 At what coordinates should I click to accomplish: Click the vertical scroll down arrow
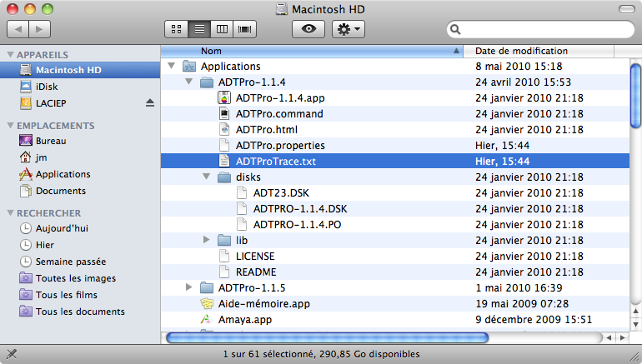636,325
